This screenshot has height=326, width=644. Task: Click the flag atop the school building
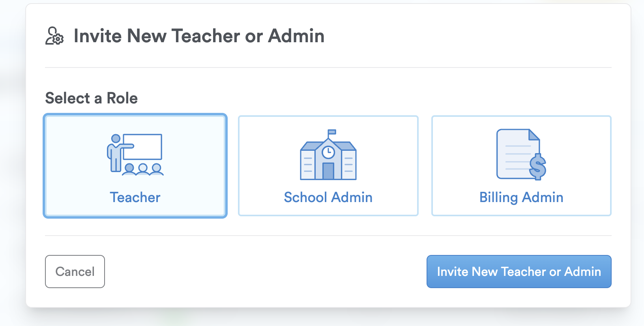point(331,132)
